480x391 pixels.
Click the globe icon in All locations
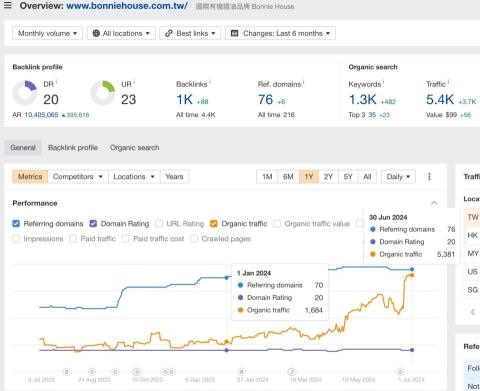click(96, 33)
